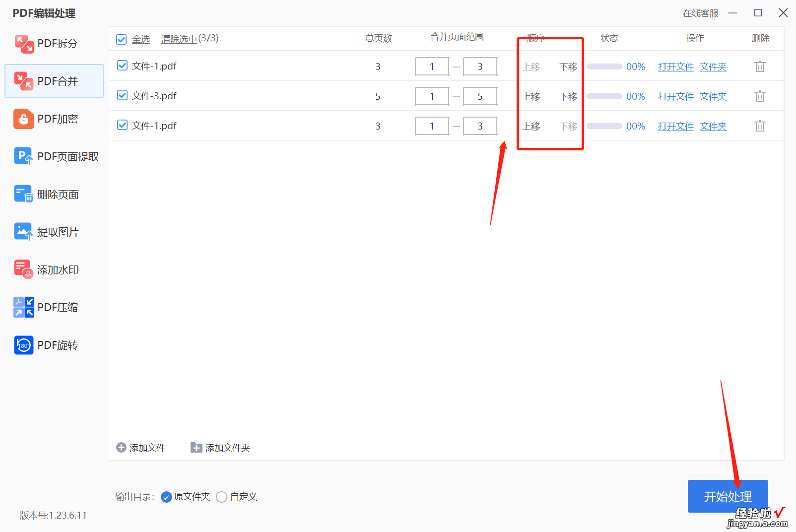
Task: Open the PDF拆分 tool label
Action: point(58,44)
